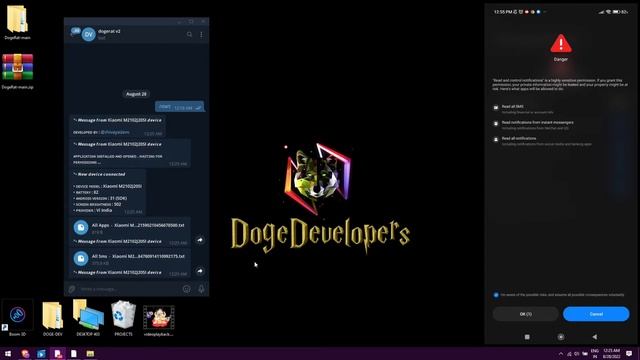Open the Windows Start menu
640x360 pixels.
click(8, 353)
